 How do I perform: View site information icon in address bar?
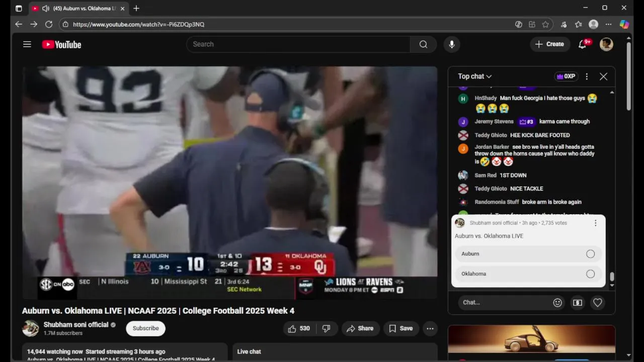(65, 24)
